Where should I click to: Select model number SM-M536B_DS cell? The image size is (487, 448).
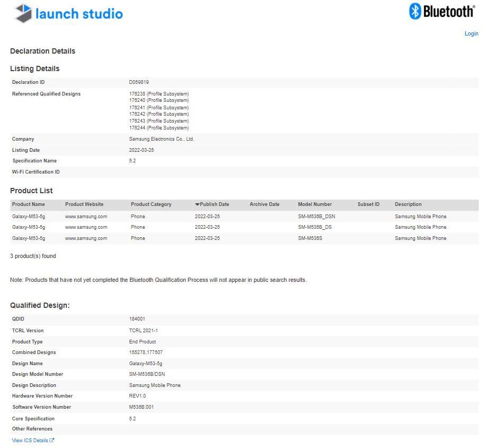click(x=315, y=227)
